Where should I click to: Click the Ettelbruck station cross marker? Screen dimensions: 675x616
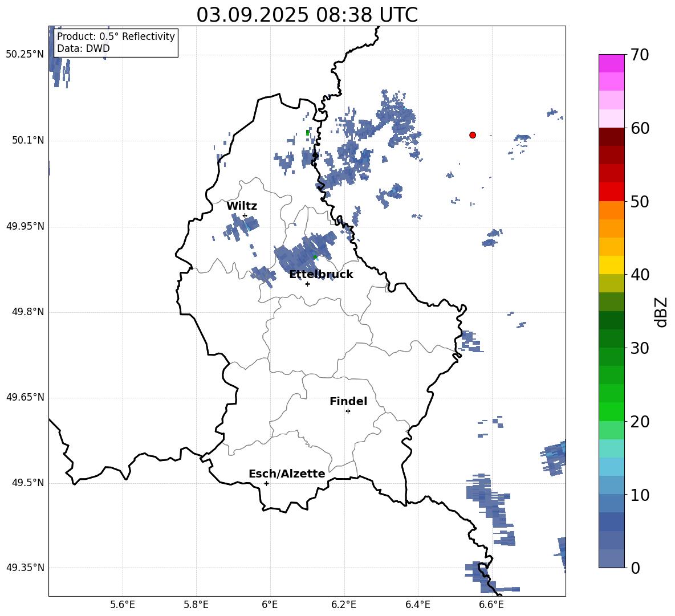pos(307,284)
